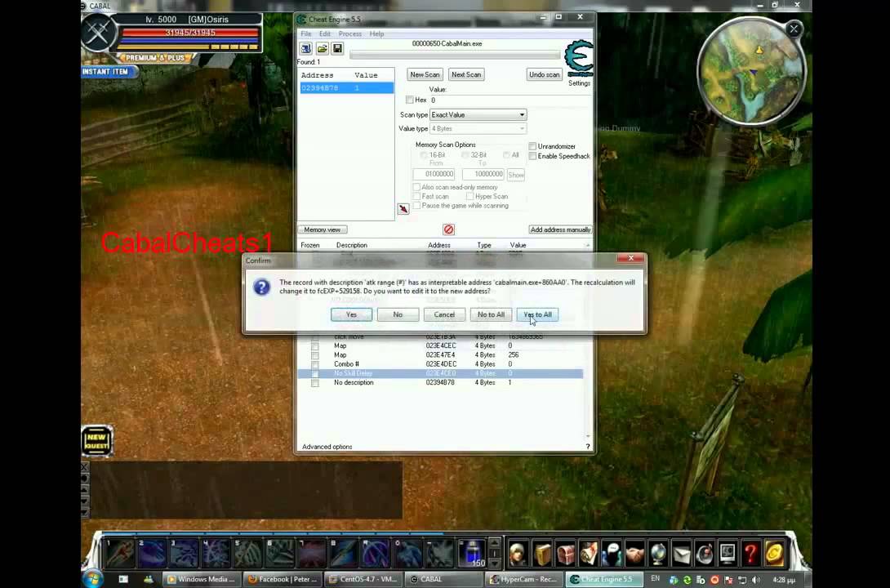Open the character portrait icon in game bar
This screenshot has height=588, width=890.
tap(518, 553)
